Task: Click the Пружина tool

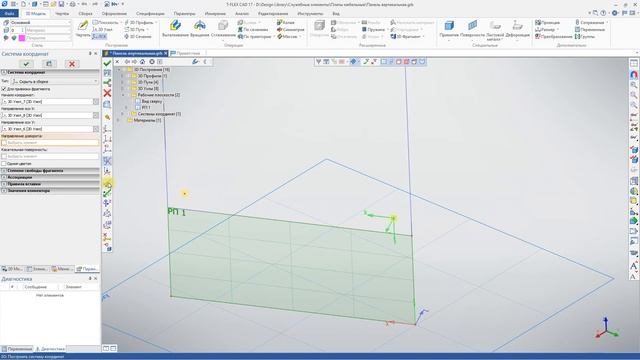Action: (373, 29)
